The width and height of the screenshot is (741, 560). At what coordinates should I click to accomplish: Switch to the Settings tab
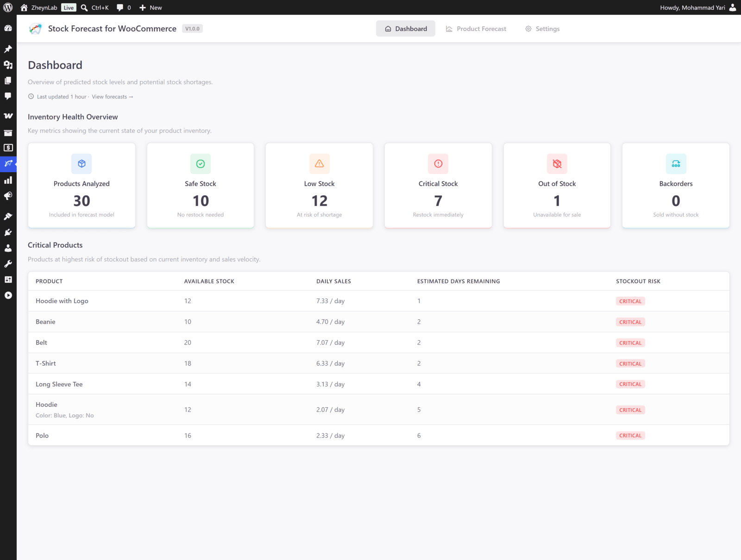pyautogui.click(x=542, y=29)
